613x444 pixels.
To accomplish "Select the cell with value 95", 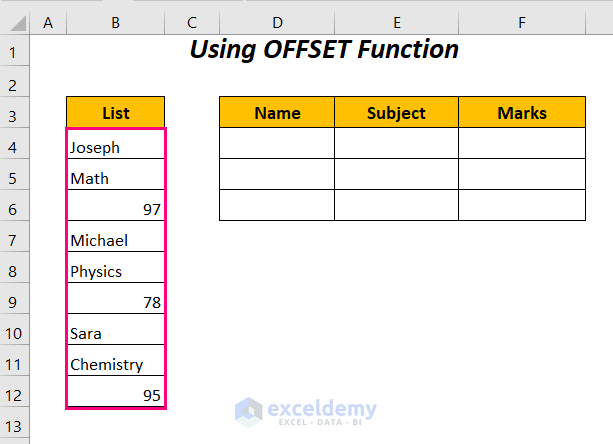I will pos(116,395).
